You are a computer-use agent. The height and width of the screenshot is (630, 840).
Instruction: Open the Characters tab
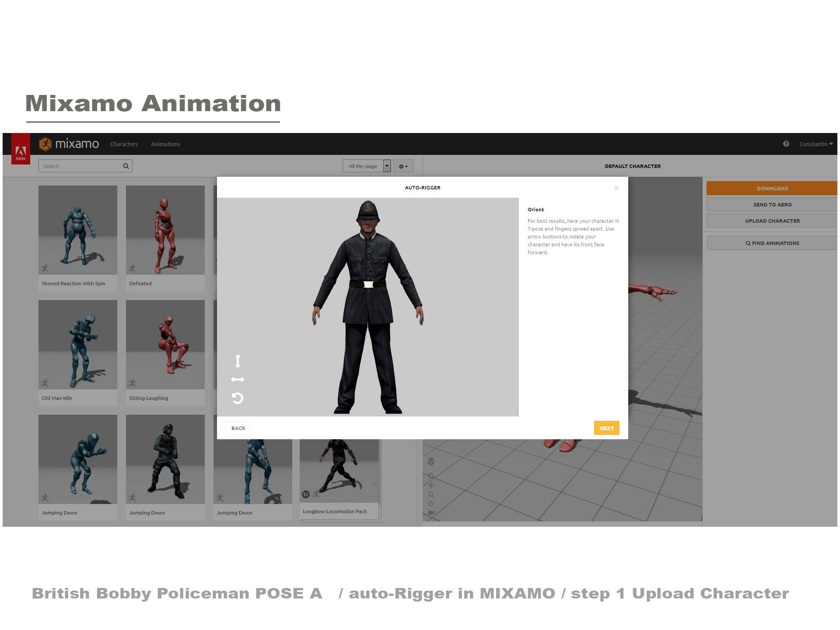point(124,144)
